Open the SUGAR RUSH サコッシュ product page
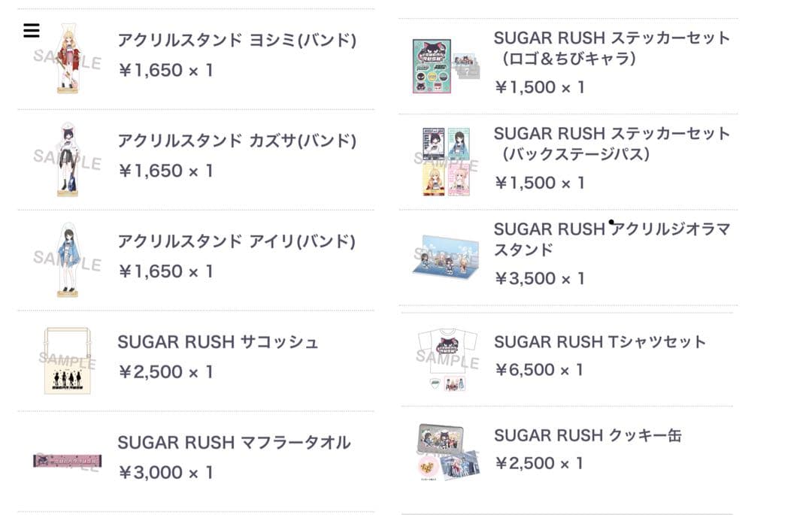This screenshot has width=812, height=515. point(219,342)
